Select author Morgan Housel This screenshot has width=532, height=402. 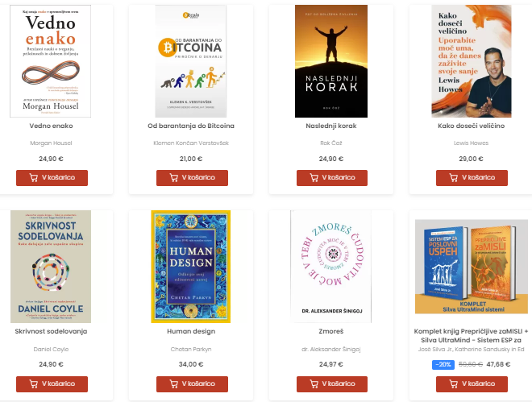coord(51,143)
